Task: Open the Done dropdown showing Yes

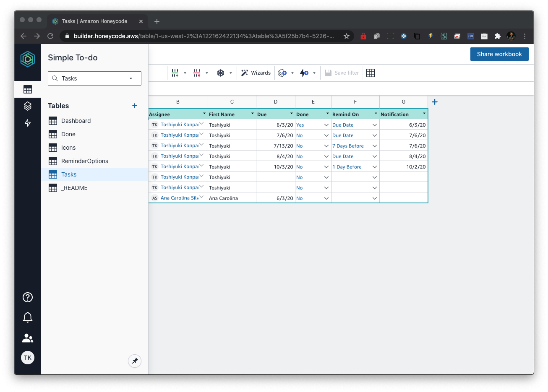Action: pos(326,125)
